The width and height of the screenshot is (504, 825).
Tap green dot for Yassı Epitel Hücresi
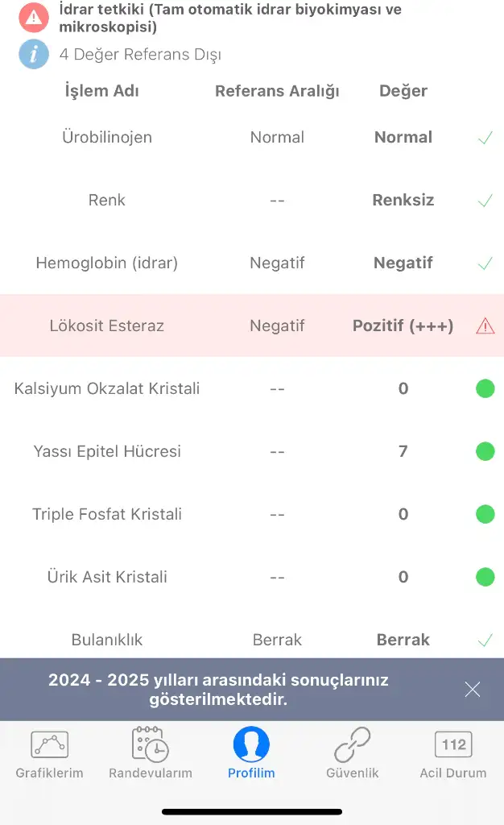485,451
